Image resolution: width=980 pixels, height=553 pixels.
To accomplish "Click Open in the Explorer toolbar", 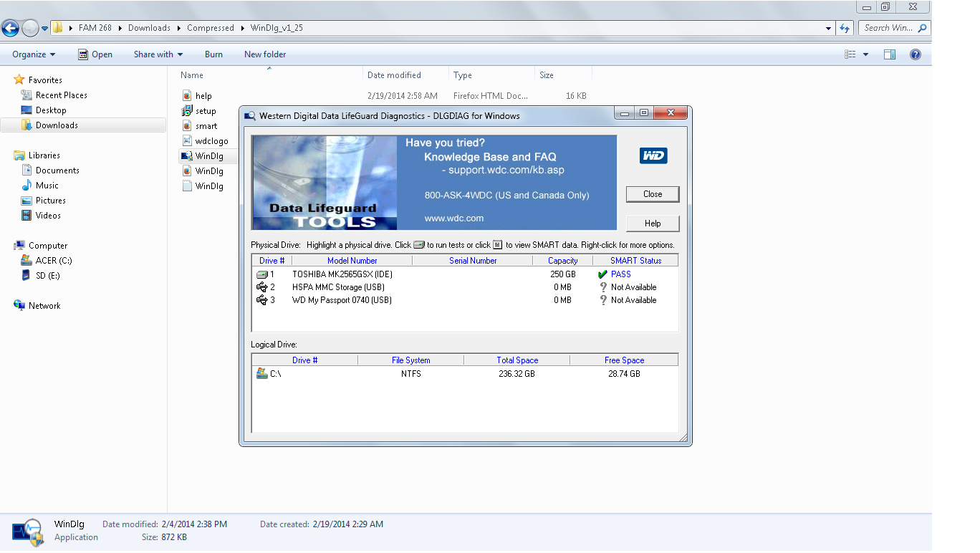I will 95,54.
